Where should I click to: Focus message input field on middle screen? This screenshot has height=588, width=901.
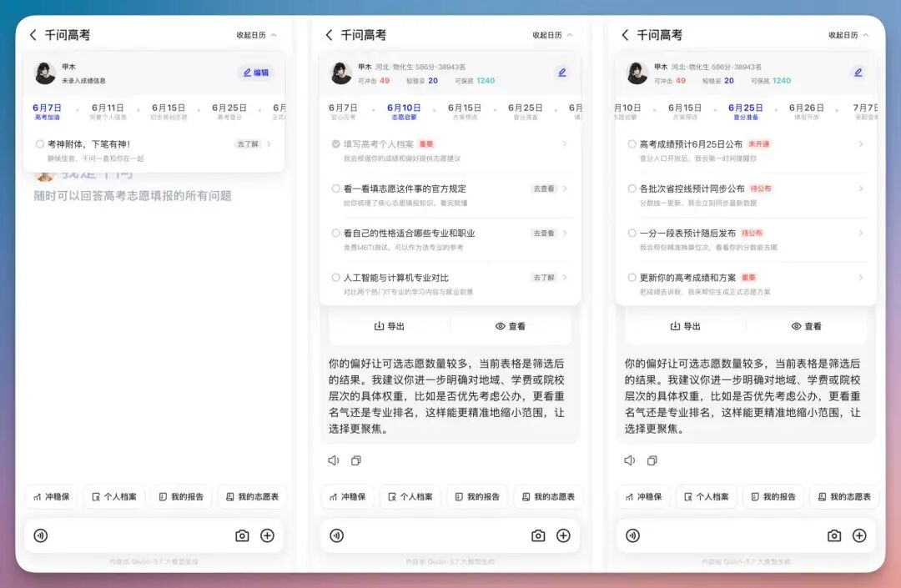pos(450,535)
